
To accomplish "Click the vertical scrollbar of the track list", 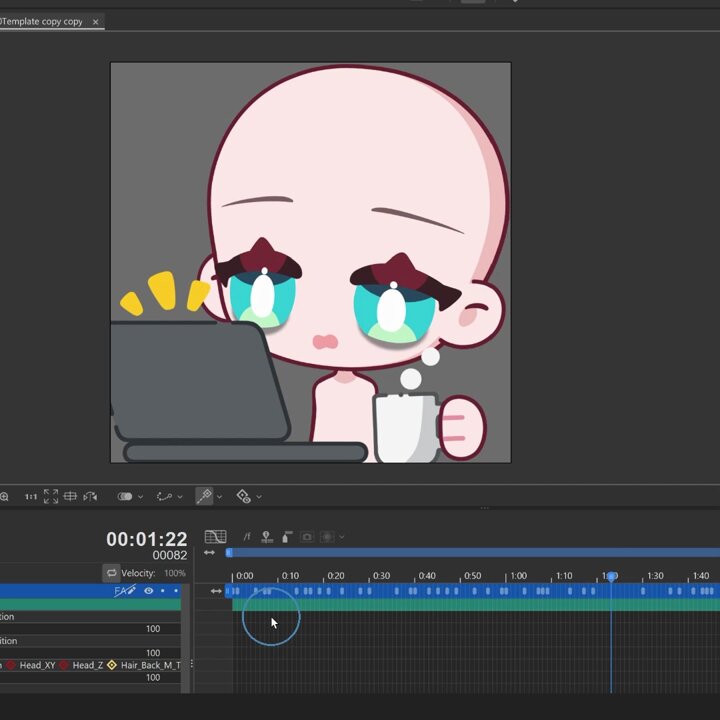I will (185, 638).
